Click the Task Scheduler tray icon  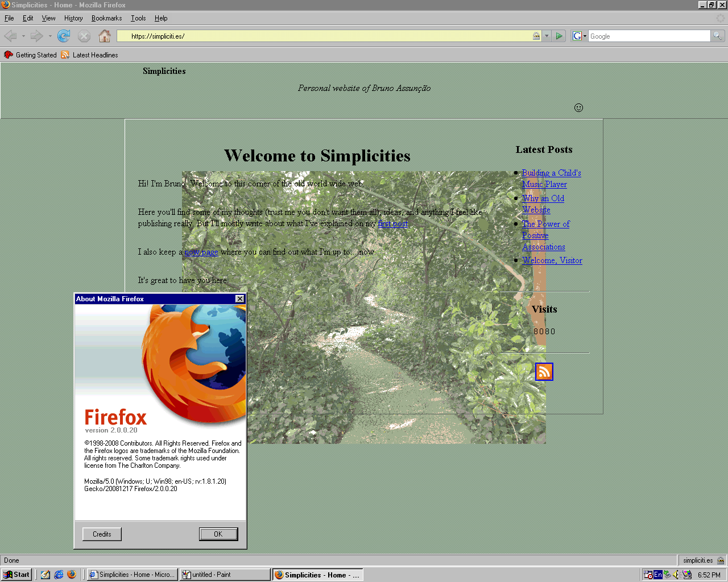648,575
